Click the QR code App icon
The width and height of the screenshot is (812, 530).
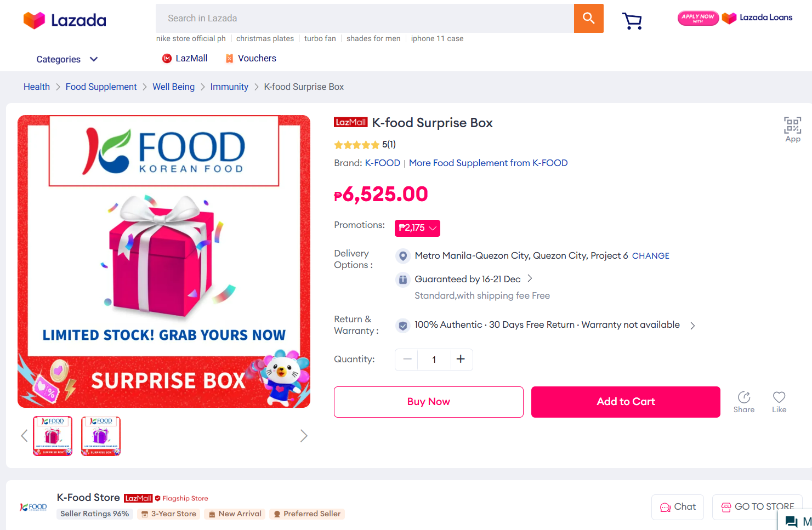[x=792, y=129]
